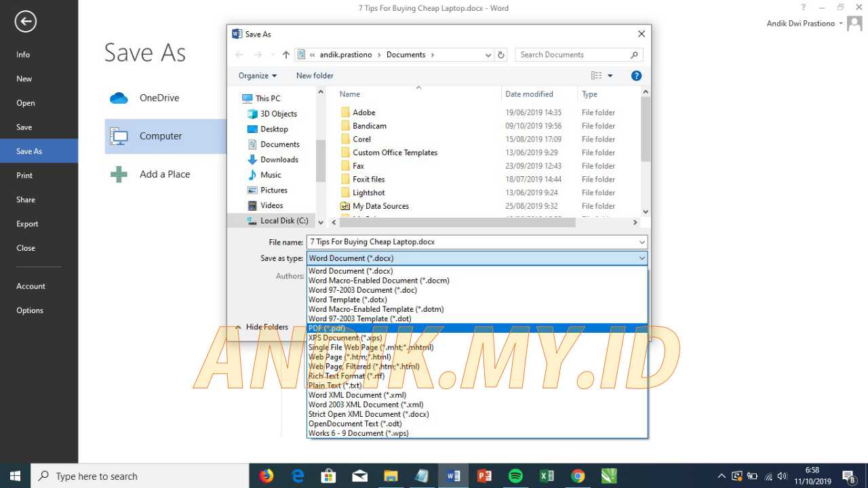This screenshot has height=488, width=868.
Task: Open Mail app from the taskbar
Action: 360,476
